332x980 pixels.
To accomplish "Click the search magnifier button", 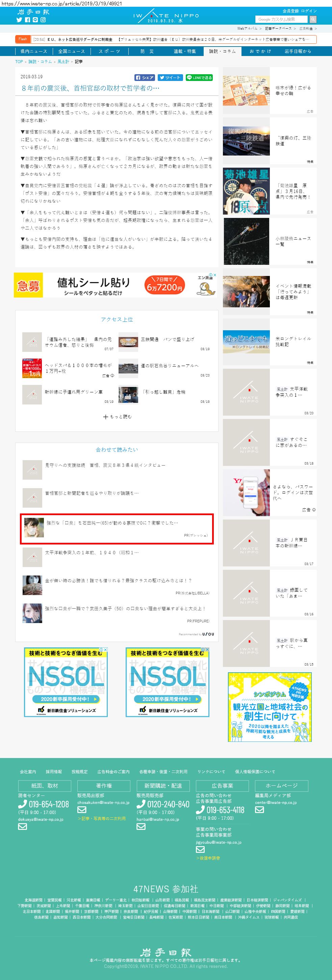I will click(x=313, y=20).
